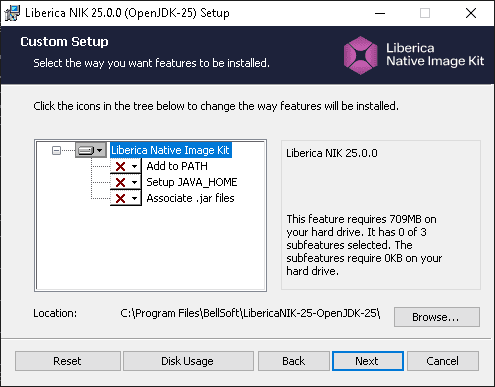
Task: Click the hard drive icon for Liberica Native Image Kit
Action: tap(86, 150)
